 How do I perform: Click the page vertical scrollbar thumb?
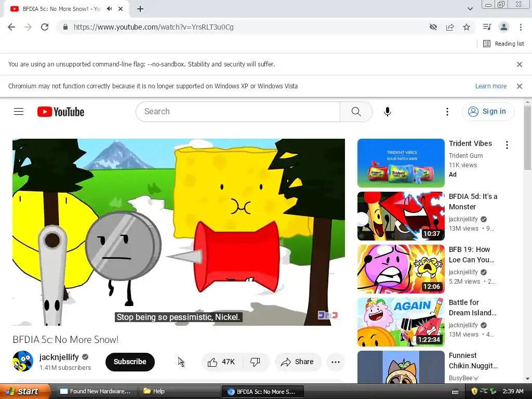527,137
